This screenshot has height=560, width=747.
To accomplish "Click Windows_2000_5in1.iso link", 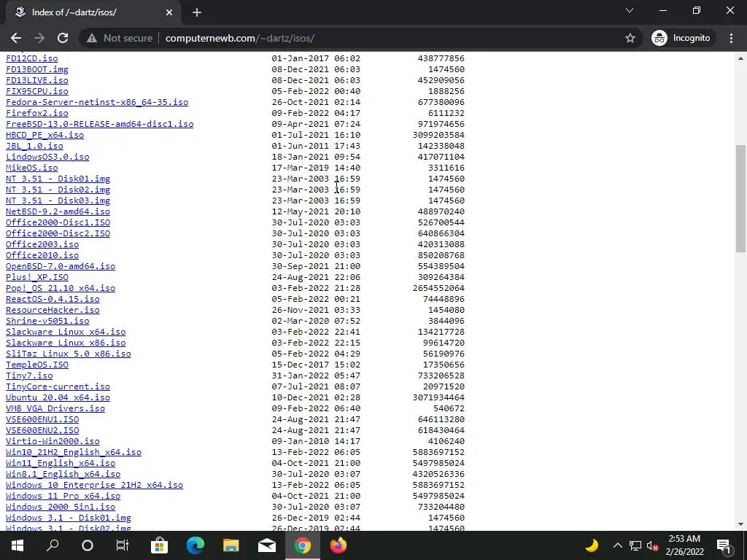I will tap(61, 507).
